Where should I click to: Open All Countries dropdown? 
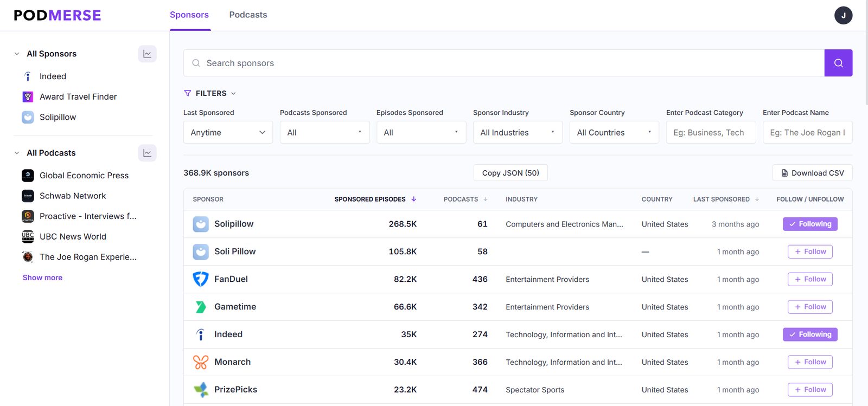(614, 132)
